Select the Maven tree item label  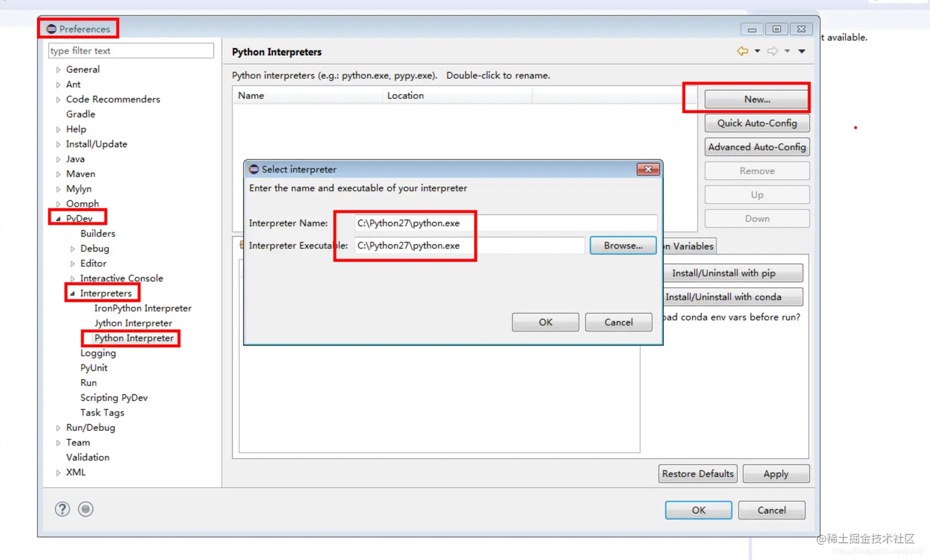click(81, 174)
